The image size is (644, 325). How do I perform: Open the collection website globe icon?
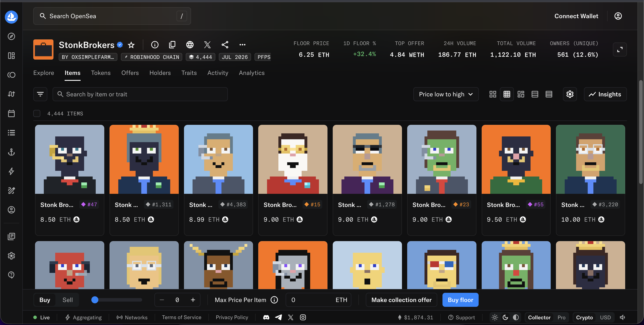pyautogui.click(x=190, y=45)
